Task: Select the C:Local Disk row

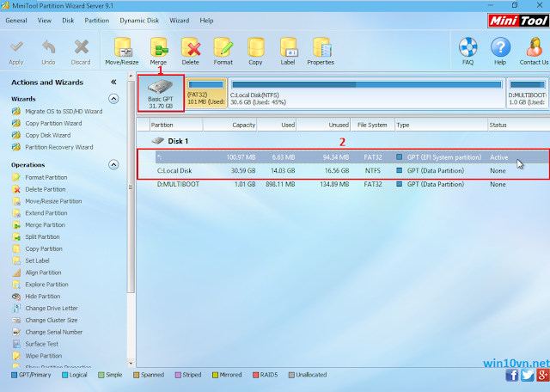Action: (351, 170)
